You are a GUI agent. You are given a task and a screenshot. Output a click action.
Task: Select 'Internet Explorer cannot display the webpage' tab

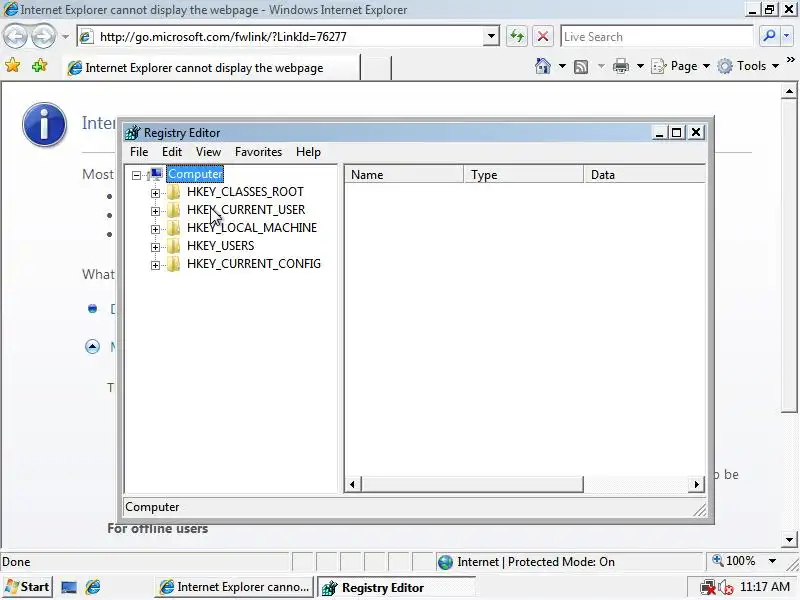(212, 68)
